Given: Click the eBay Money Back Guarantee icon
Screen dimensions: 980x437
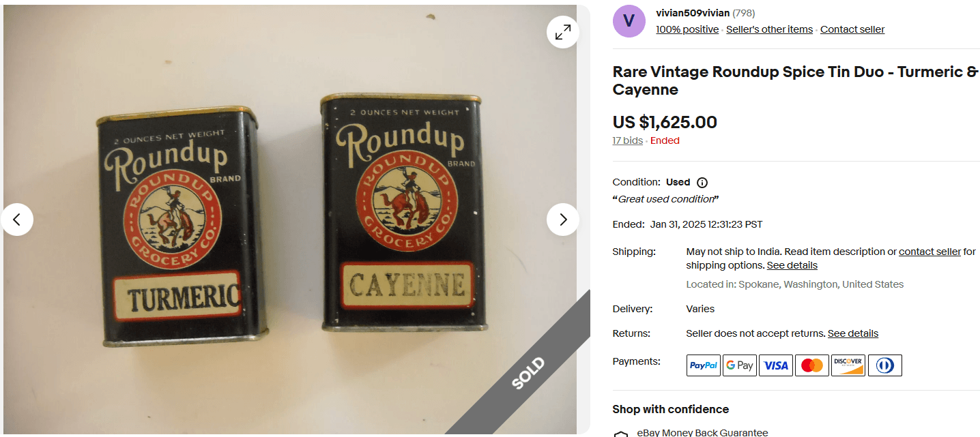Looking at the screenshot, I should 620,433.
